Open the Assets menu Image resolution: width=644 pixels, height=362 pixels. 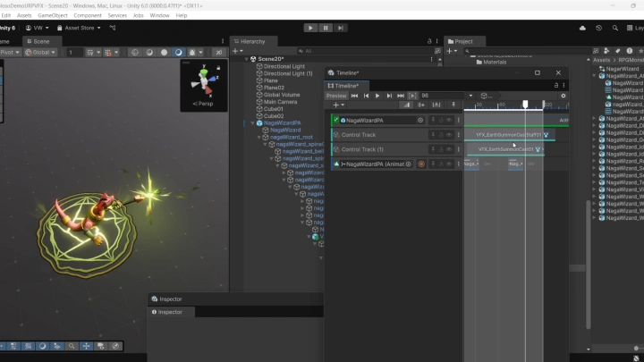(24, 15)
